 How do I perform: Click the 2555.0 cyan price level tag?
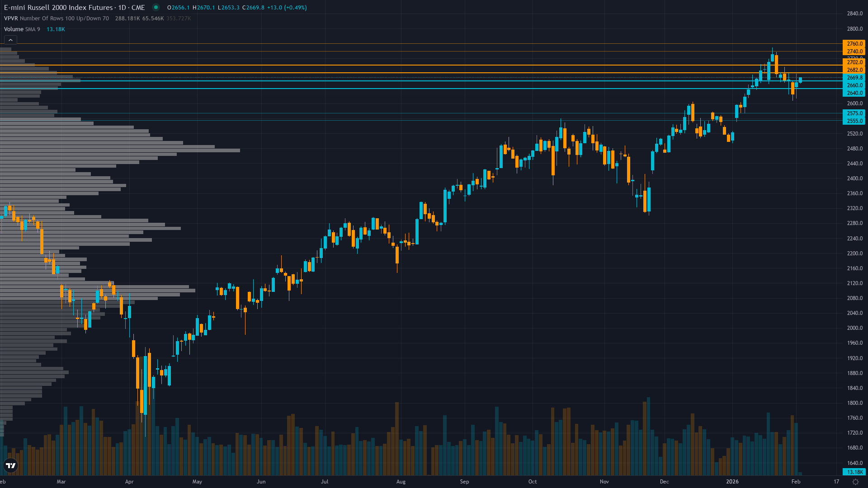click(854, 121)
